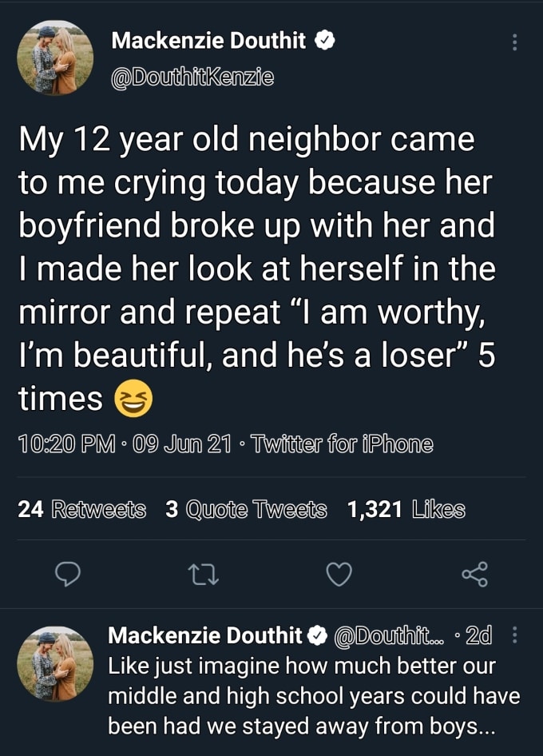Click the laughing emoji in the tweet
Screen dimensions: 543x756
click(x=133, y=398)
